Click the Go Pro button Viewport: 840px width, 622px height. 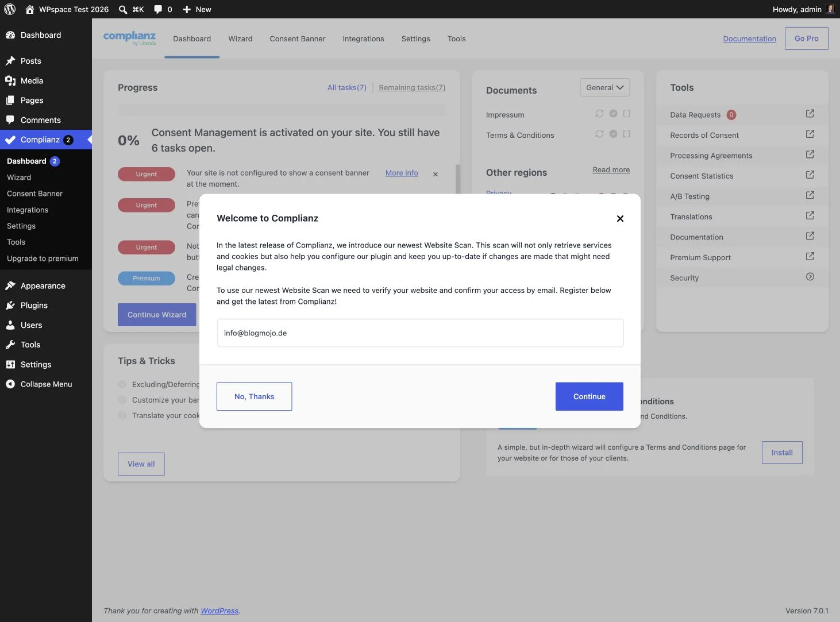coord(807,38)
